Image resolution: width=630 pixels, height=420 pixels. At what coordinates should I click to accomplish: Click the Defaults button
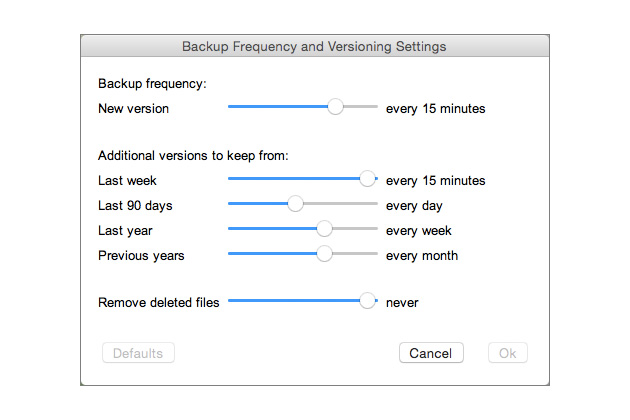(138, 353)
